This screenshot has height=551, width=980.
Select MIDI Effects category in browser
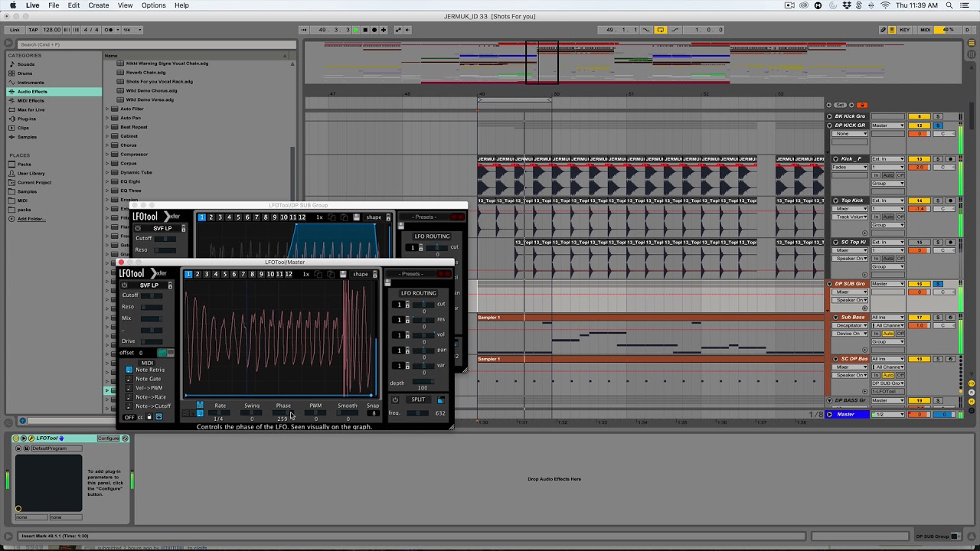point(31,100)
